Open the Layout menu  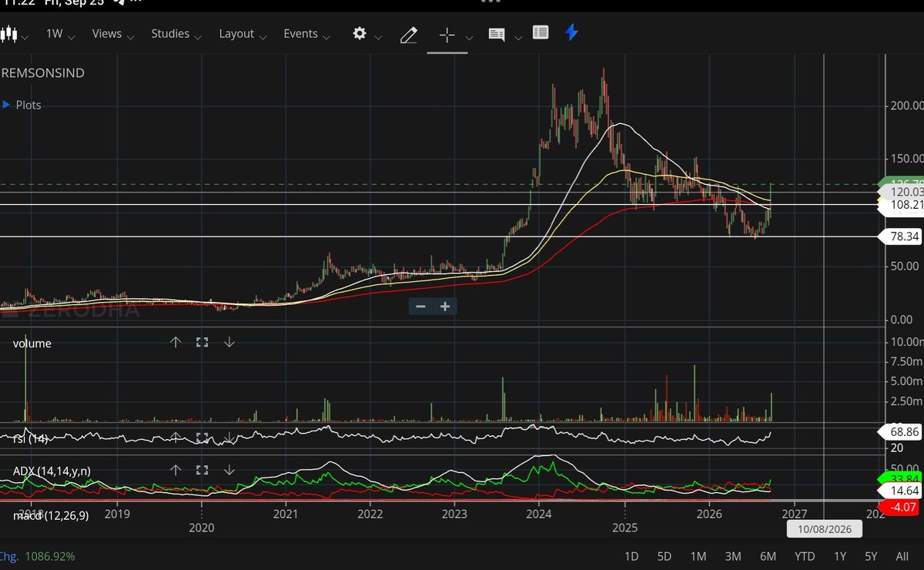243,34
